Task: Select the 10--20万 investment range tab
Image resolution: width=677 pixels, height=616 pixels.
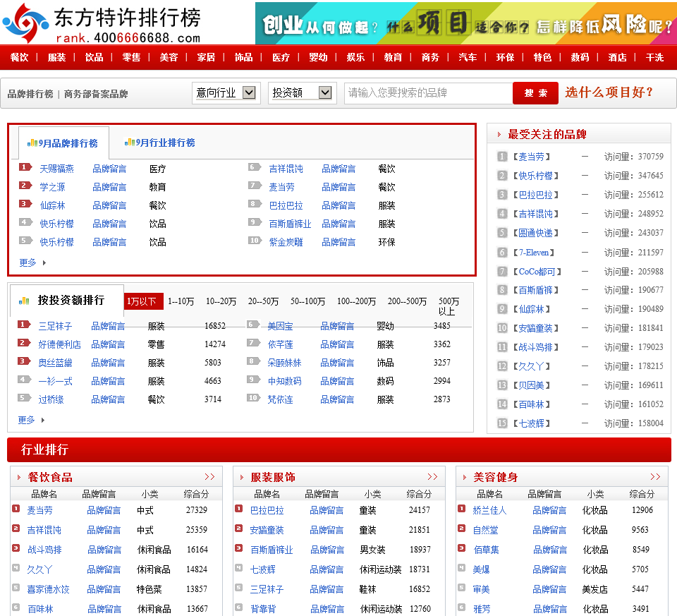Action: [x=221, y=301]
